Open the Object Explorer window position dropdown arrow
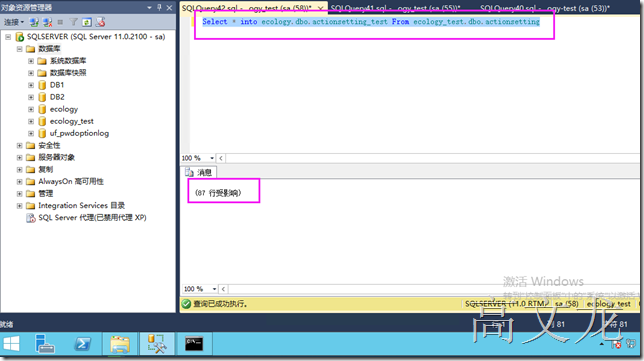Screen dimensions: 644x361 tap(149, 7)
